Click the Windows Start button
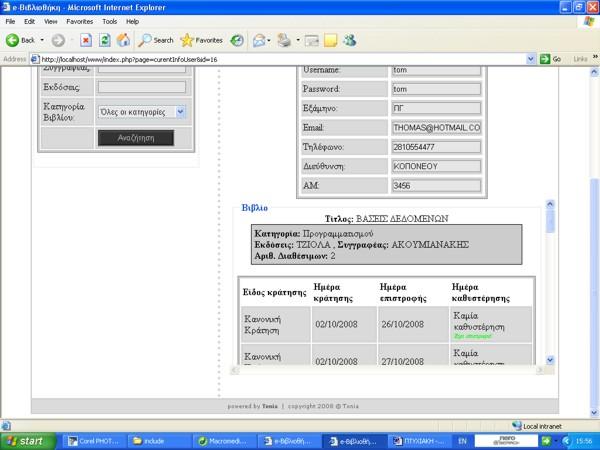Viewport: 600px width, 450px height. tap(28, 441)
